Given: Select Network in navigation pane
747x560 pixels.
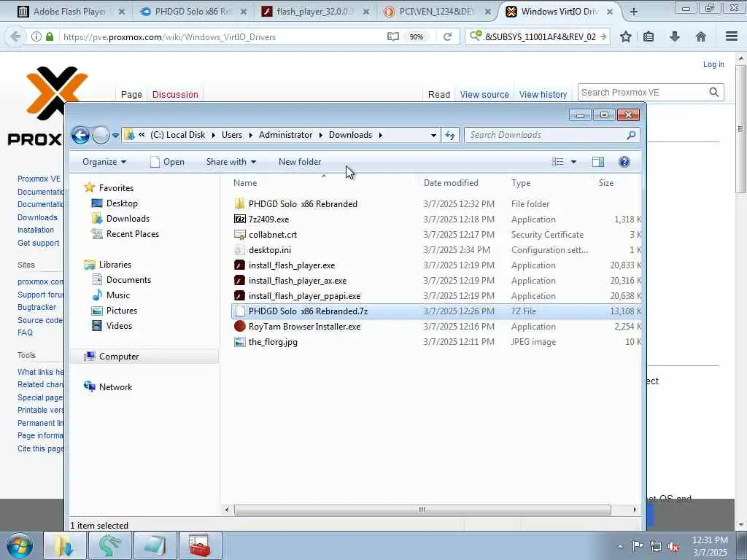Looking at the screenshot, I should [x=115, y=387].
